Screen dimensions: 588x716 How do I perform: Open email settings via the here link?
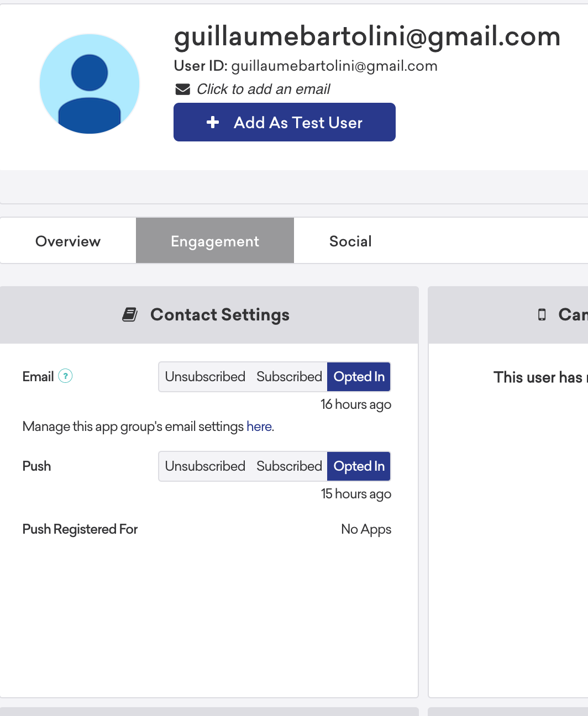coord(259,426)
